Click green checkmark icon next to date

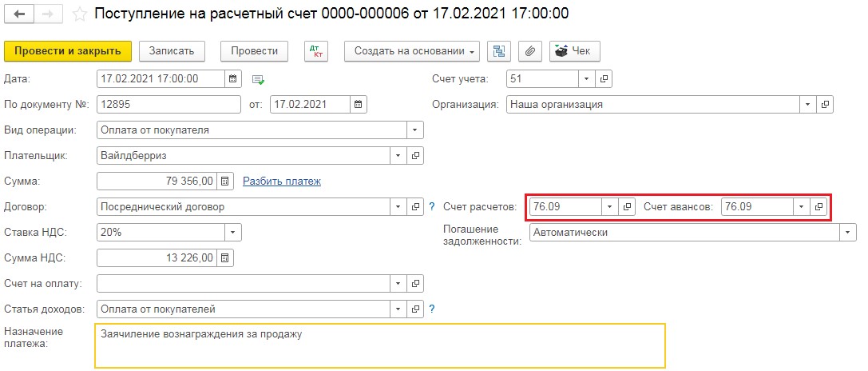pos(259,80)
